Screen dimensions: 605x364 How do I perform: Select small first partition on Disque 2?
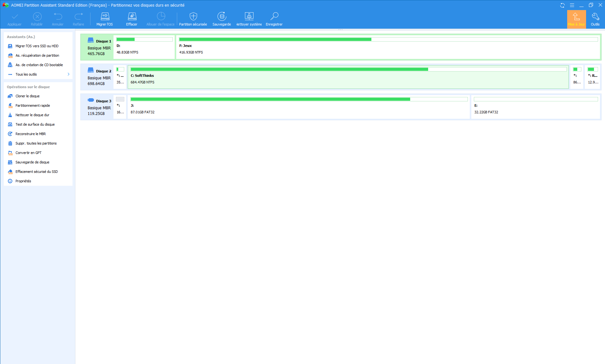[120, 77]
